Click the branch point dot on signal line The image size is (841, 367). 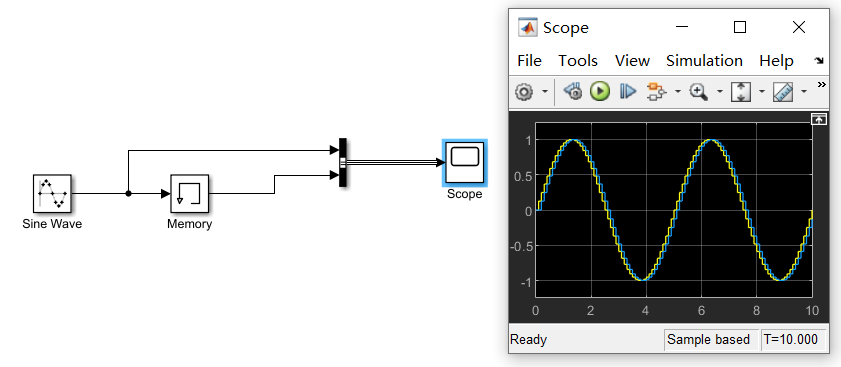tap(128, 194)
